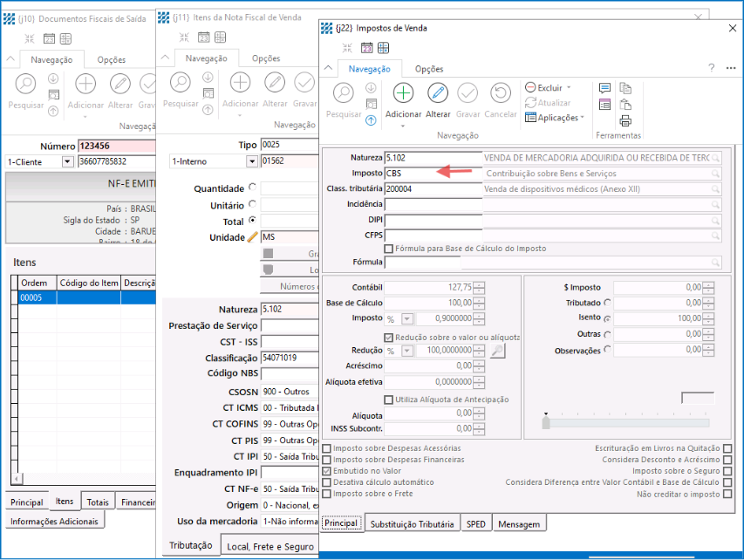This screenshot has height=560, width=744.
Task: Click the Class. tributária input field
Action: [x=433, y=188]
